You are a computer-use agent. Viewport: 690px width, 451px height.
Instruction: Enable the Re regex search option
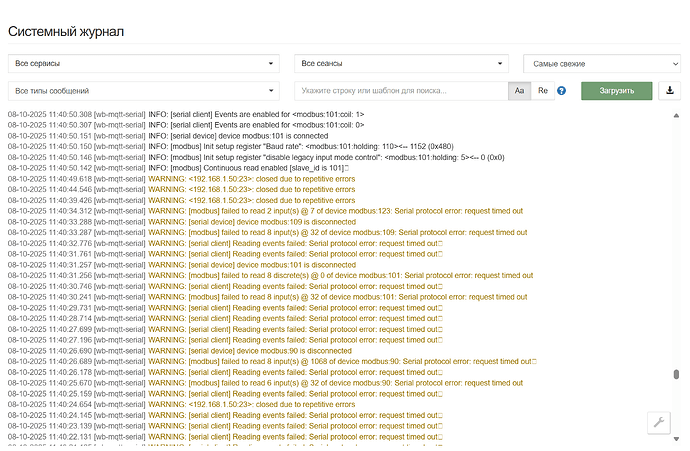coord(543,91)
